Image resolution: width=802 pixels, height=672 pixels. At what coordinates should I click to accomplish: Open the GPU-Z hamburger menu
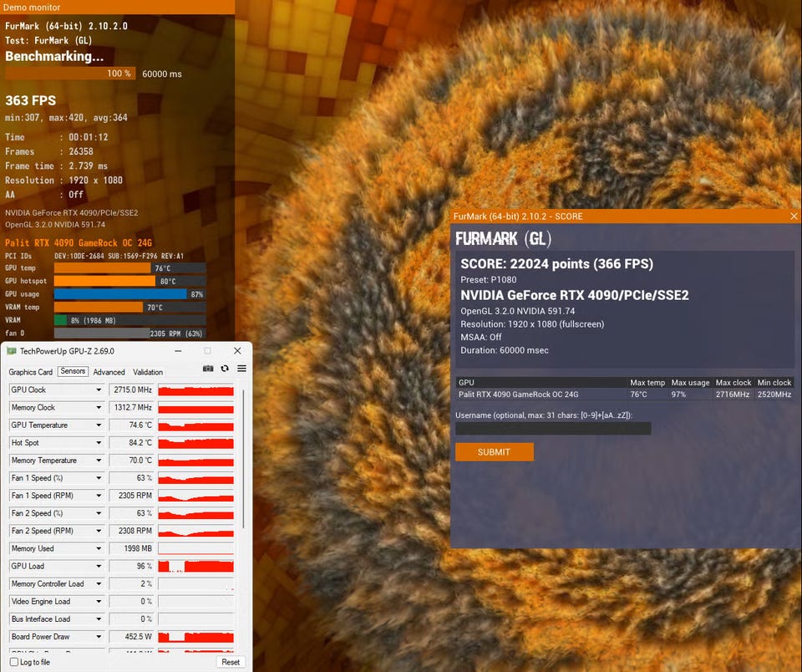point(241,369)
